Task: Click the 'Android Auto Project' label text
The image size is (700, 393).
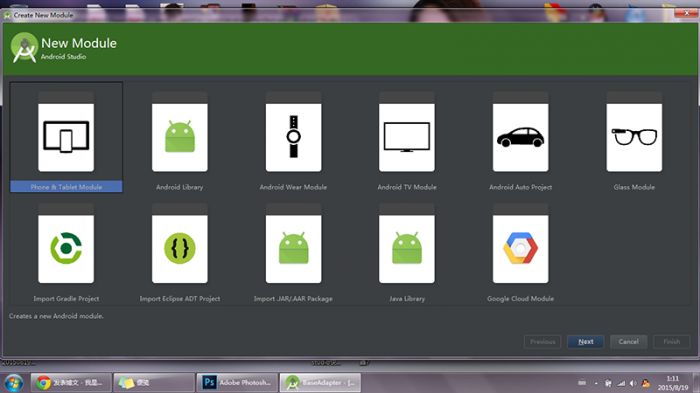Action: click(x=521, y=187)
